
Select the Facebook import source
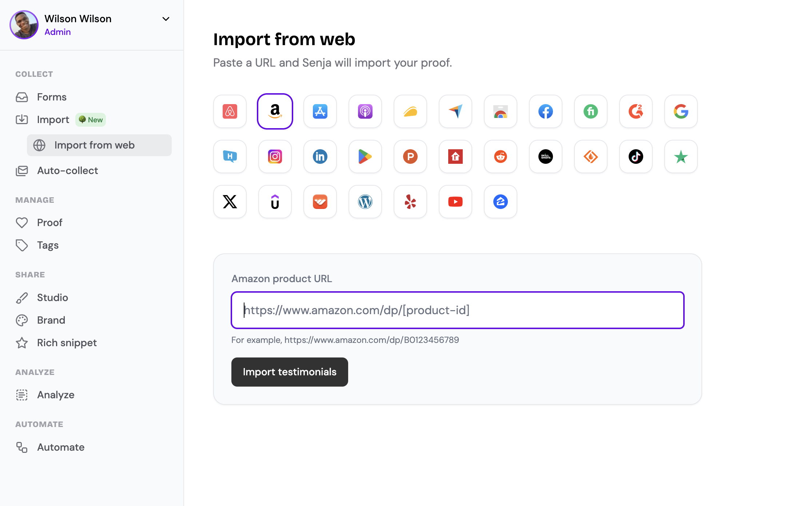tap(546, 111)
